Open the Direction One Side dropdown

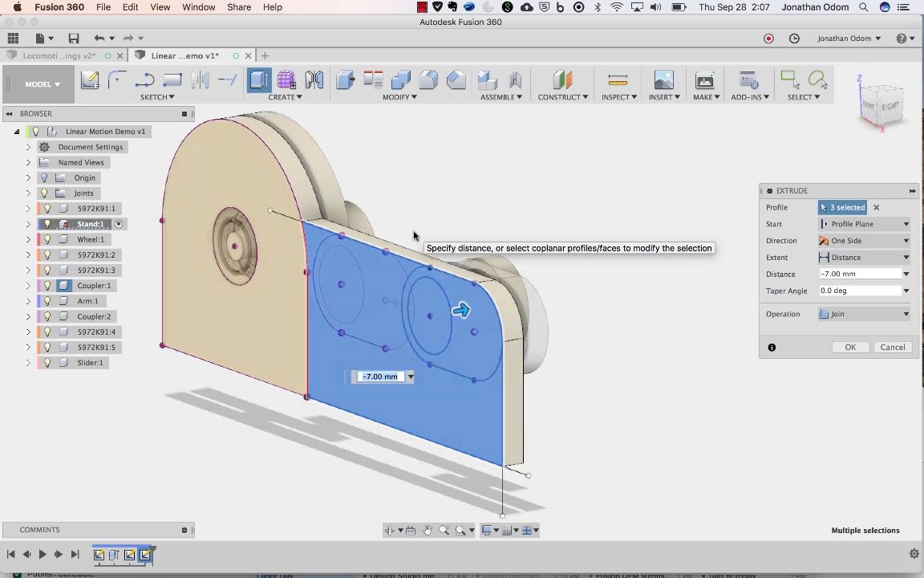click(x=864, y=241)
